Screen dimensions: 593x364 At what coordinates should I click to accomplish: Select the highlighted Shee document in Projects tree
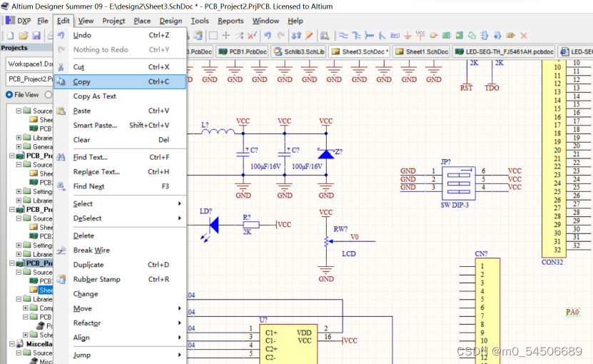click(46, 290)
